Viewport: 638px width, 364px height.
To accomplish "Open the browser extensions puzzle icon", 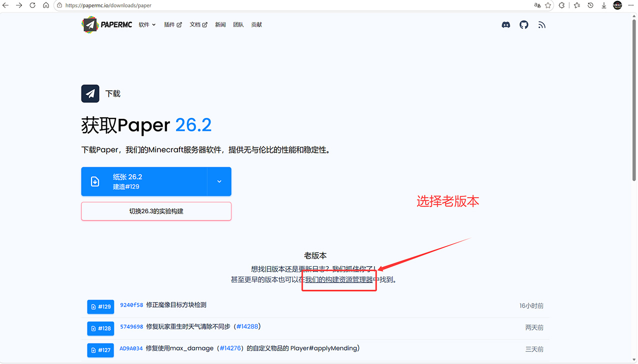I will (x=562, y=5).
